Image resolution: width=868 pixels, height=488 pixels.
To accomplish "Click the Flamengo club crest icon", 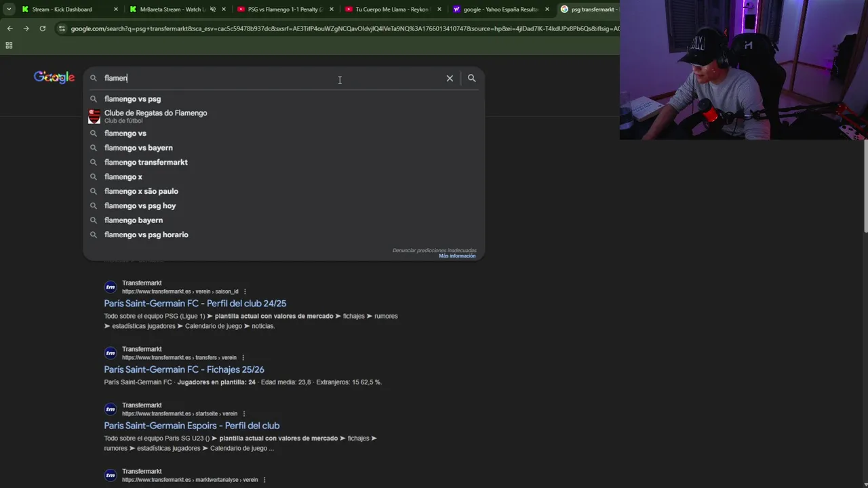I will click(x=94, y=117).
